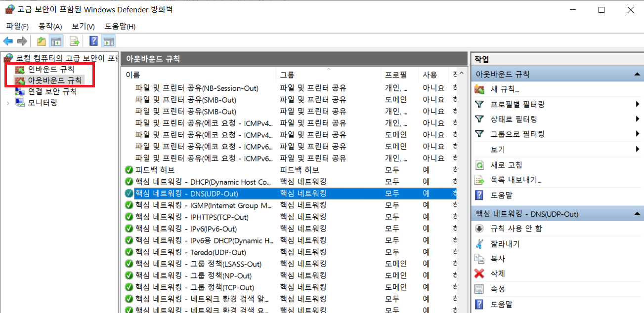The width and height of the screenshot is (644, 313).
Task: Click the blue question mark help toolbar icon
Action: click(x=93, y=41)
